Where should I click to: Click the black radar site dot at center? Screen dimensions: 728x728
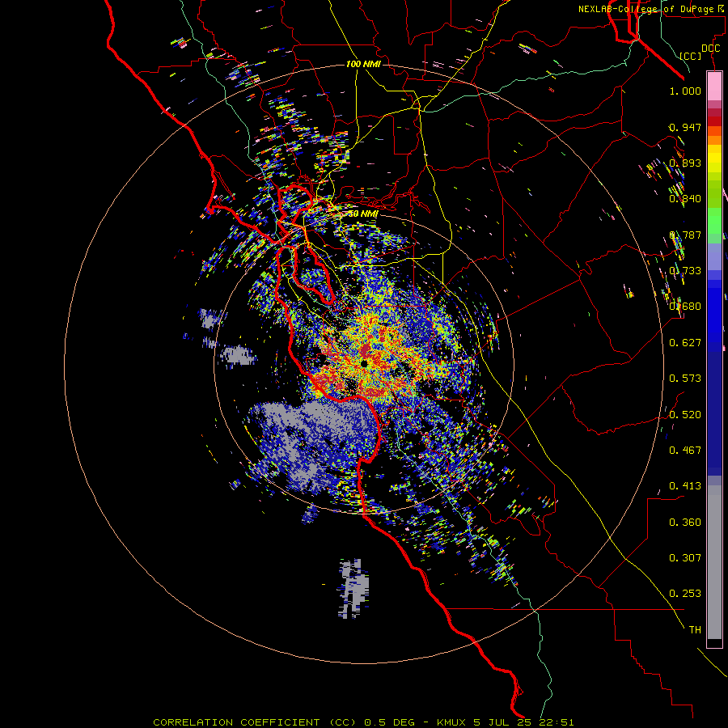click(x=364, y=363)
